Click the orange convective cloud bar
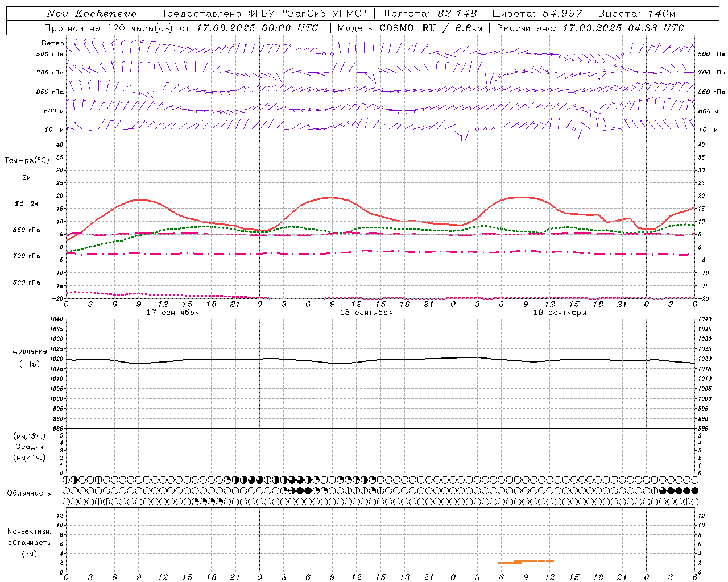 pos(526,562)
